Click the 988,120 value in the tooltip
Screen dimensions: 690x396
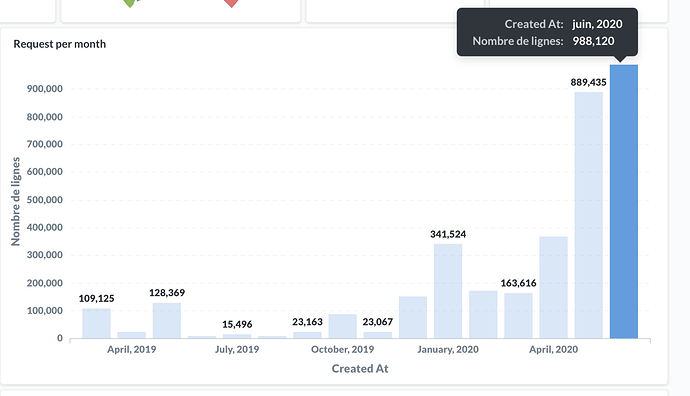593,41
